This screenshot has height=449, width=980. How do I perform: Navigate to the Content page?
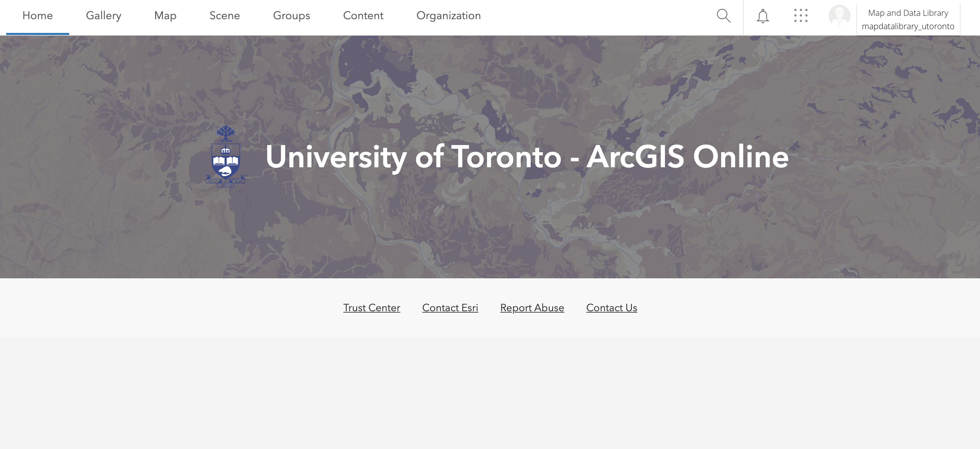click(x=363, y=16)
